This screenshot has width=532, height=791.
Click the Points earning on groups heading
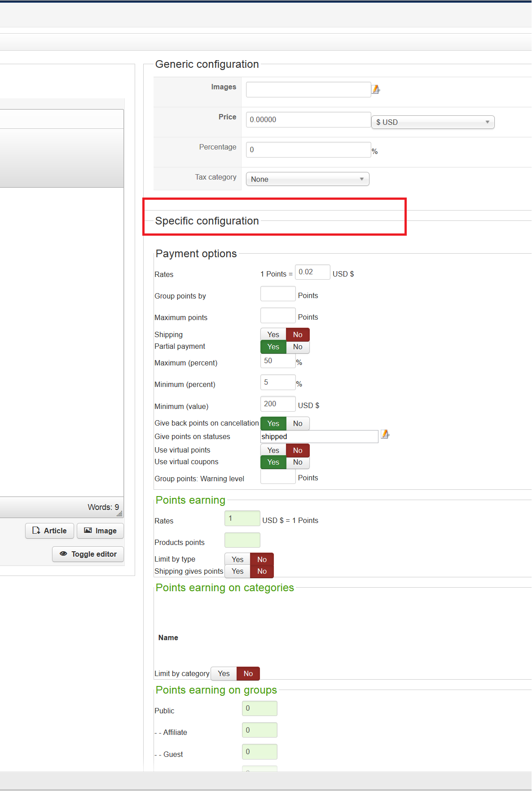click(x=216, y=690)
